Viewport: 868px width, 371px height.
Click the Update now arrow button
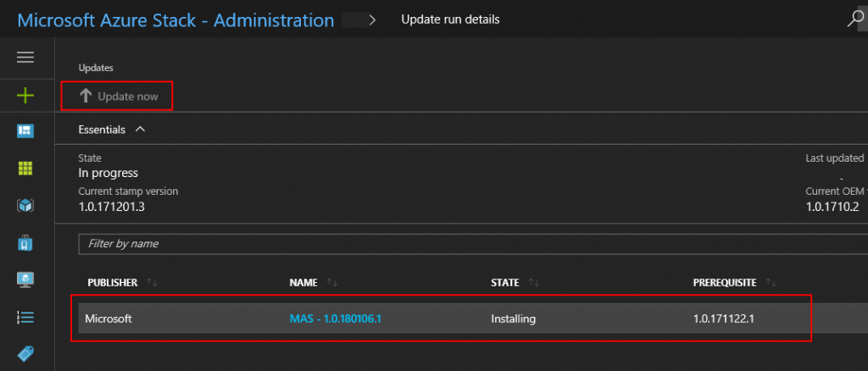point(118,97)
